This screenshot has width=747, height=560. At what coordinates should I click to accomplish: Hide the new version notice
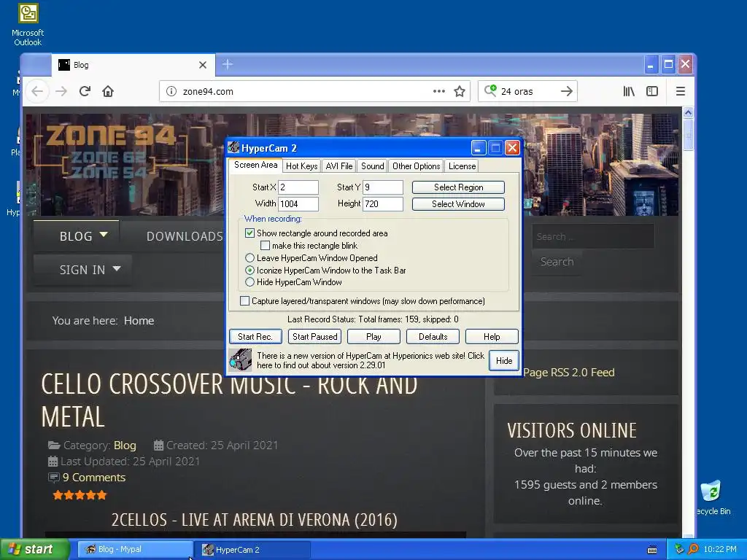click(x=503, y=360)
